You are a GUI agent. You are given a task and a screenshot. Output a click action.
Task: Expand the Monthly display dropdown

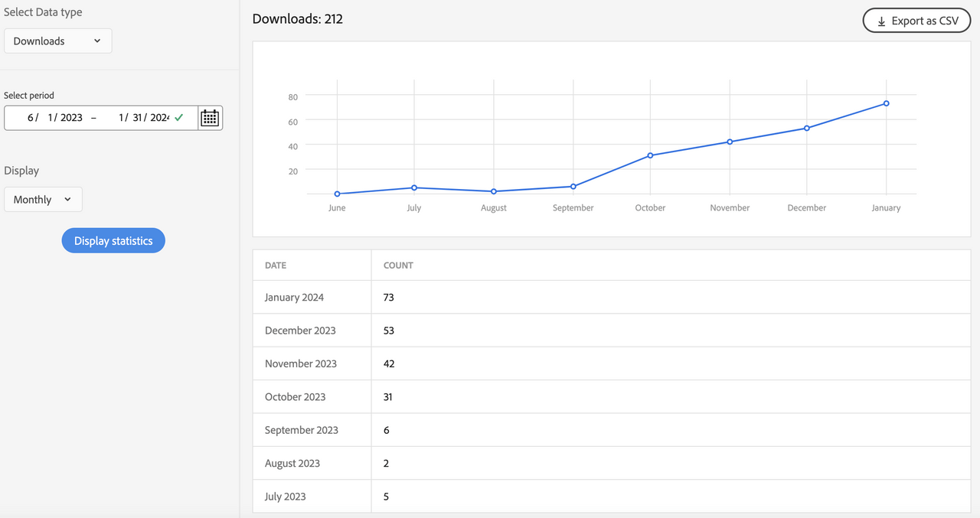coord(43,200)
